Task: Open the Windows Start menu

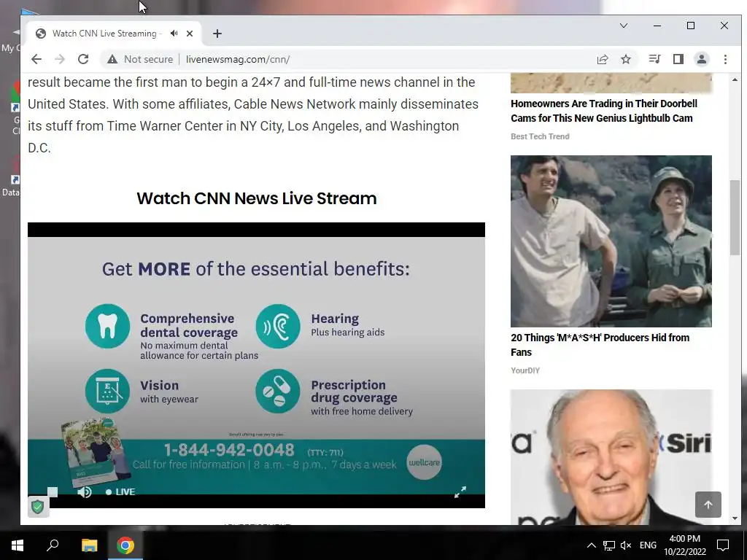Action: coord(18,545)
